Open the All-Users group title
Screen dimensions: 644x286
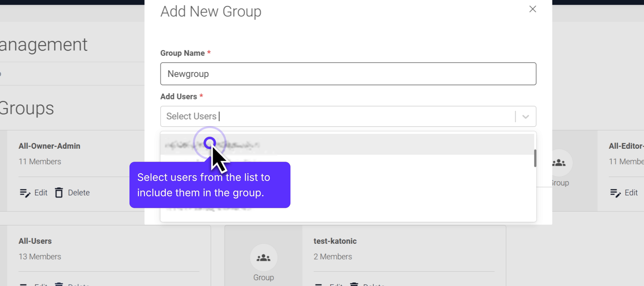[35, 241]
